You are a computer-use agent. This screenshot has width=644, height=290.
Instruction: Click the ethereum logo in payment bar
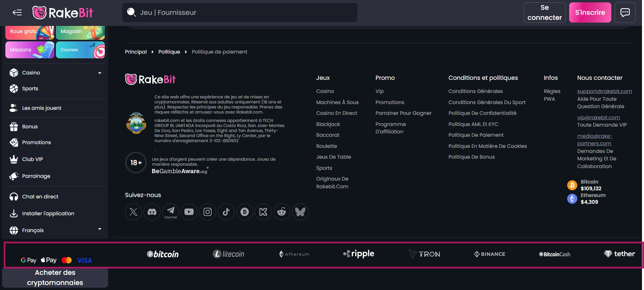(294, 254)
